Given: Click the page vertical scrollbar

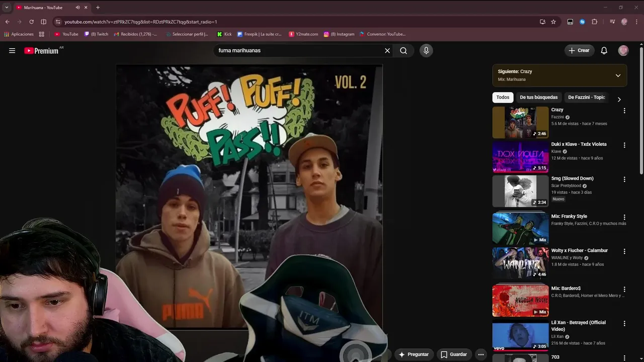Looking at the screenshot, I should (641, 111).
